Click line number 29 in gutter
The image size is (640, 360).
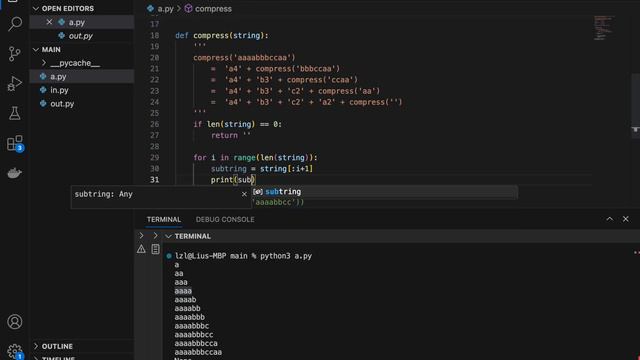tap(154, 158)
